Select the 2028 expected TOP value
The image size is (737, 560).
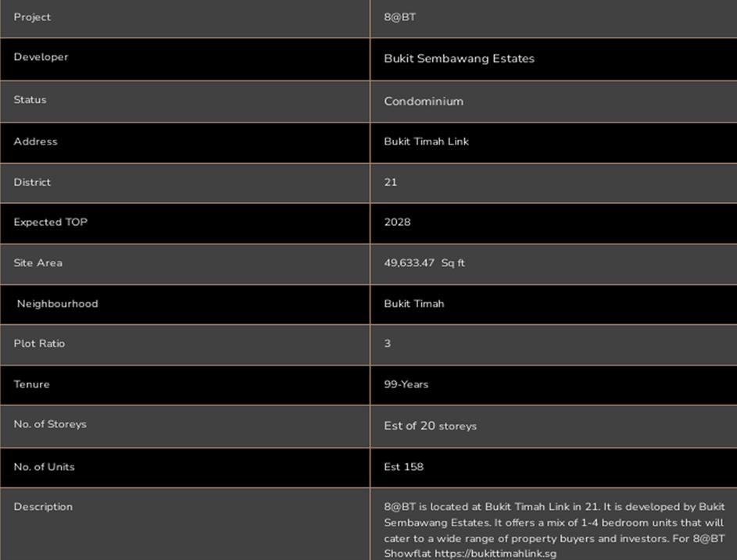tap(397, 222)
